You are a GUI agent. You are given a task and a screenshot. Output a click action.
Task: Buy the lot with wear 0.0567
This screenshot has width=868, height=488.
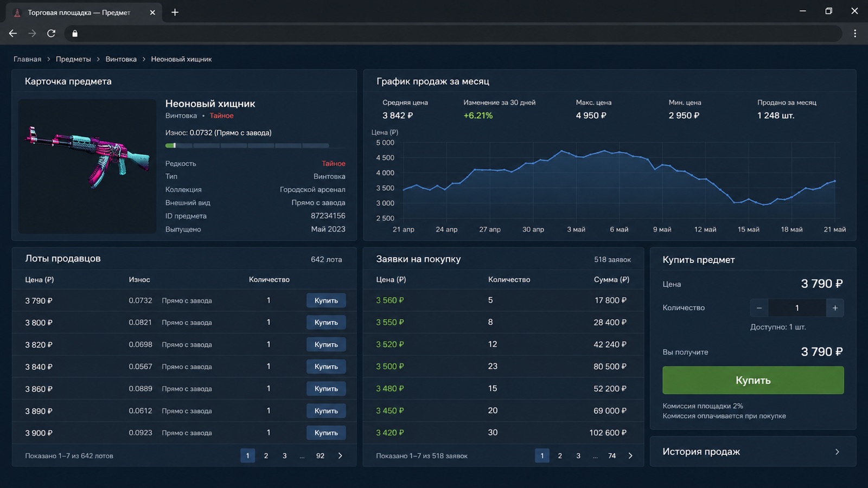tap(326, 367)
